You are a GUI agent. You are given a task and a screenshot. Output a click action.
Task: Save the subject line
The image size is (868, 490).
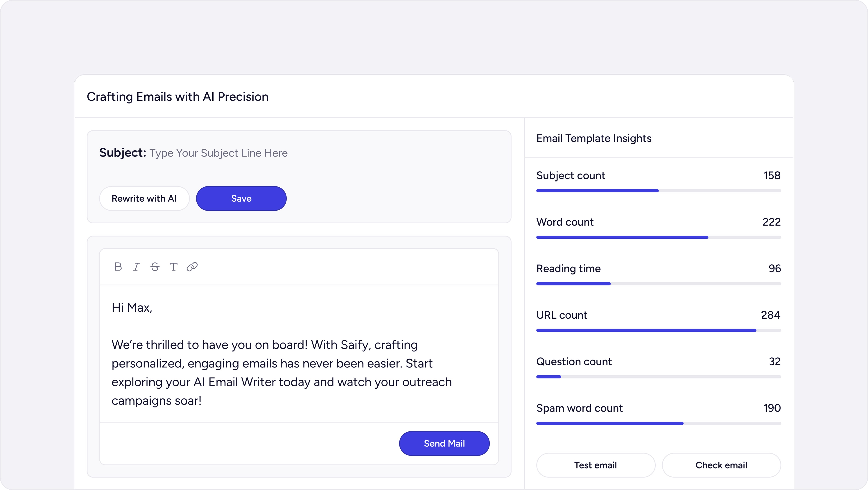pos(241,198)
